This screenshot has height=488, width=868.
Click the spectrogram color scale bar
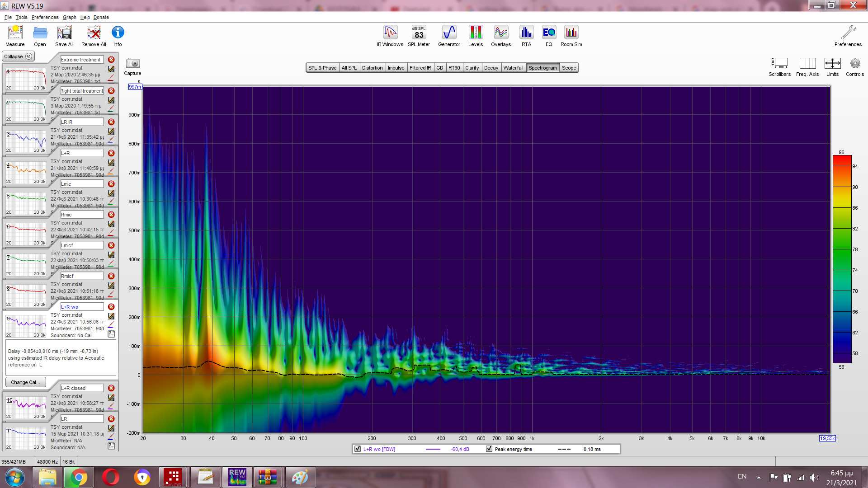(842, 259)
